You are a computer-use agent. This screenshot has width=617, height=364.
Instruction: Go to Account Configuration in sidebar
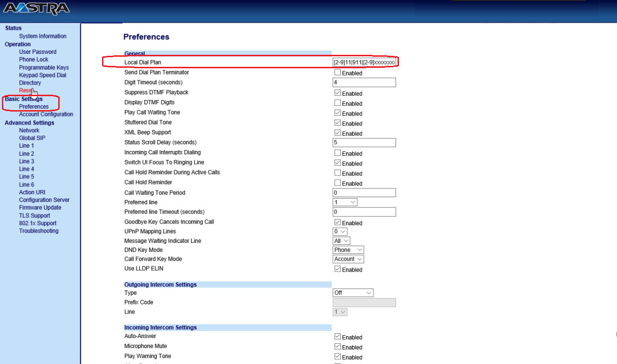[x=46, y=114]
